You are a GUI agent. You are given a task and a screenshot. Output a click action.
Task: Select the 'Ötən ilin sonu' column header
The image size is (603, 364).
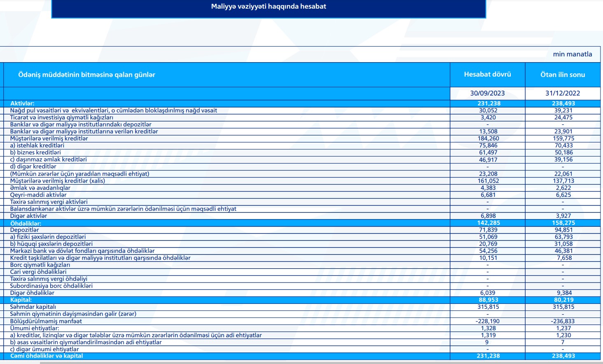pos(563,75)
